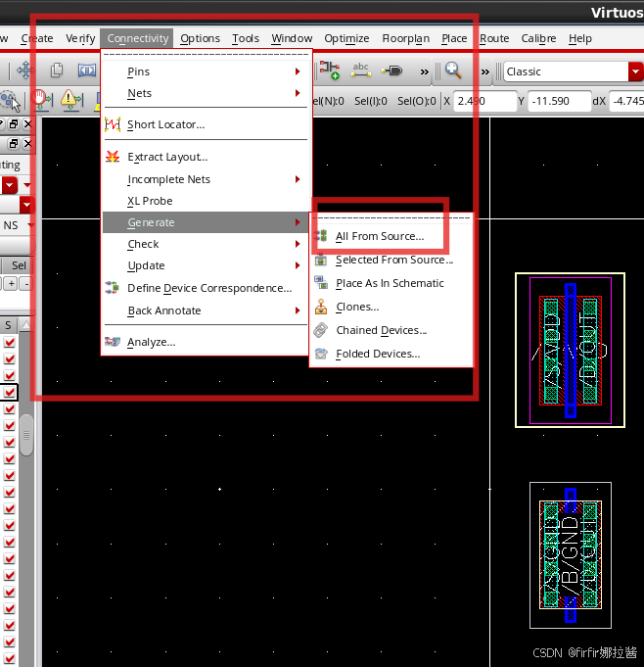Select the Move tool in the toolbar
This screenshot has height=667, width=644.
pos(25,71)
